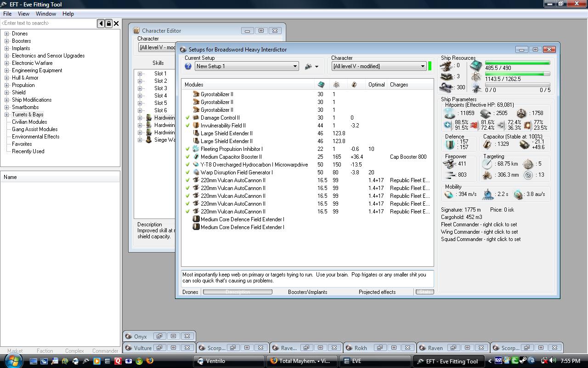
Task: Click the lock icon next to search box
Action: 108,23
